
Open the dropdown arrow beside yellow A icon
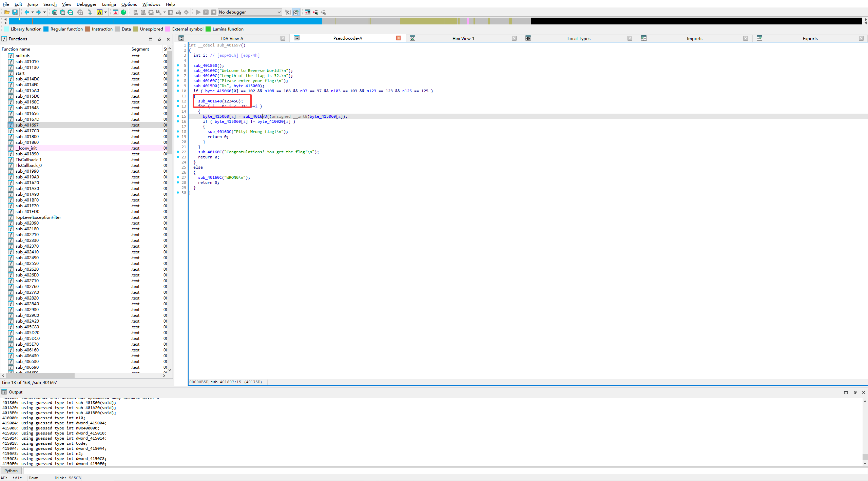tap(106, 12)
